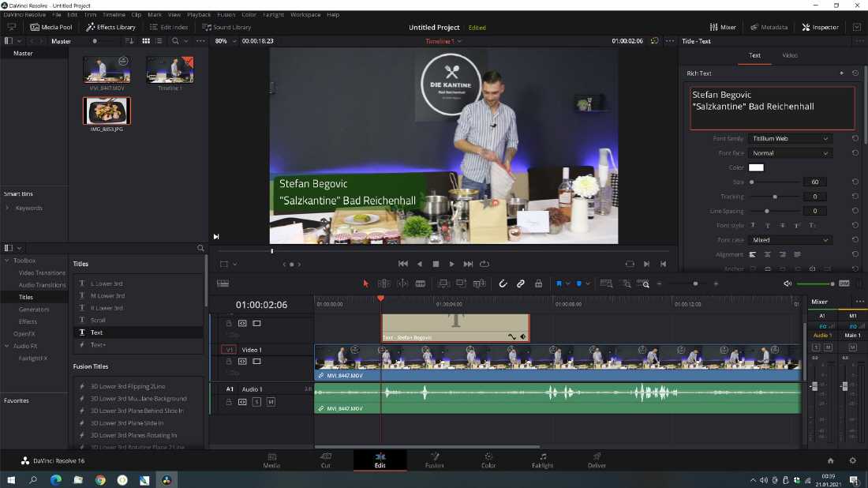Collapse the Toolbox tree
The image size is (868, 488).
click(7, 261)
